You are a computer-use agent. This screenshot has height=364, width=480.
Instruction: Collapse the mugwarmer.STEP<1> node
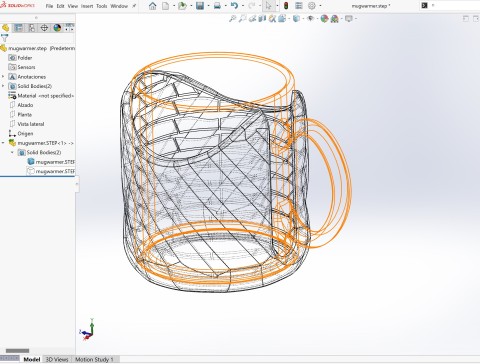[x=3, y=143]
